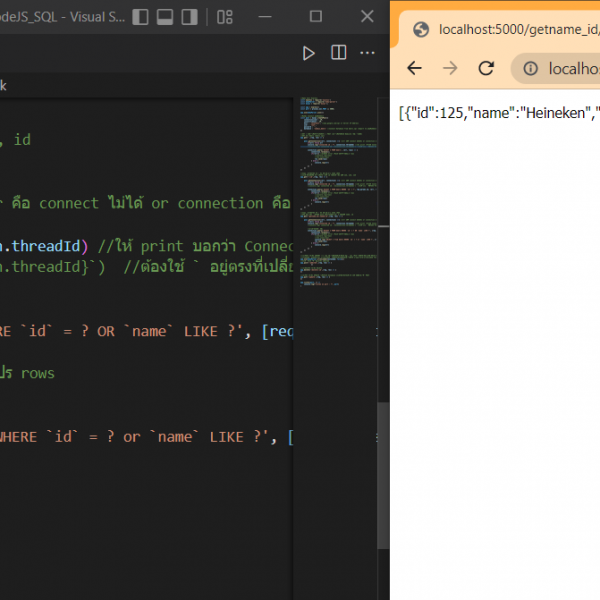Split the editor to the right
The height and width of the screenshot is (600, 600).
(339, 53)
